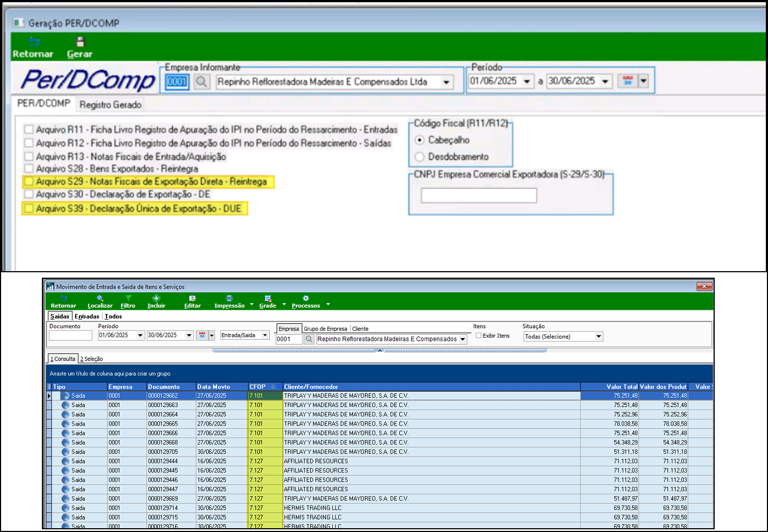Click the Saída icon on row 0000129714
The image size is (768, 532).
pos(65,508)
